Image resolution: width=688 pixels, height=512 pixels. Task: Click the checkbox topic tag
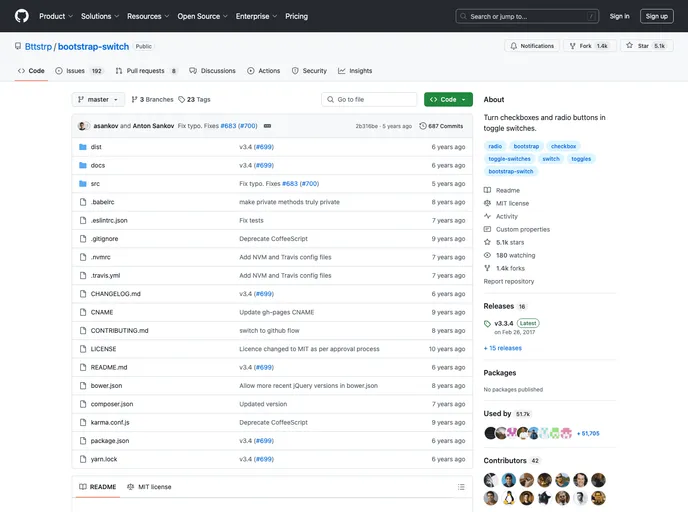pos(563,146)
